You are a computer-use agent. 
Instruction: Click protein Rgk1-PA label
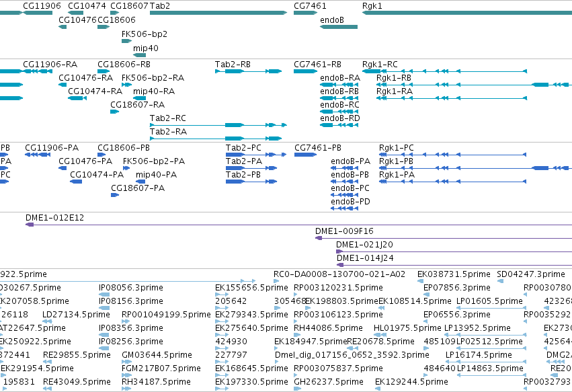coord(397,175)
